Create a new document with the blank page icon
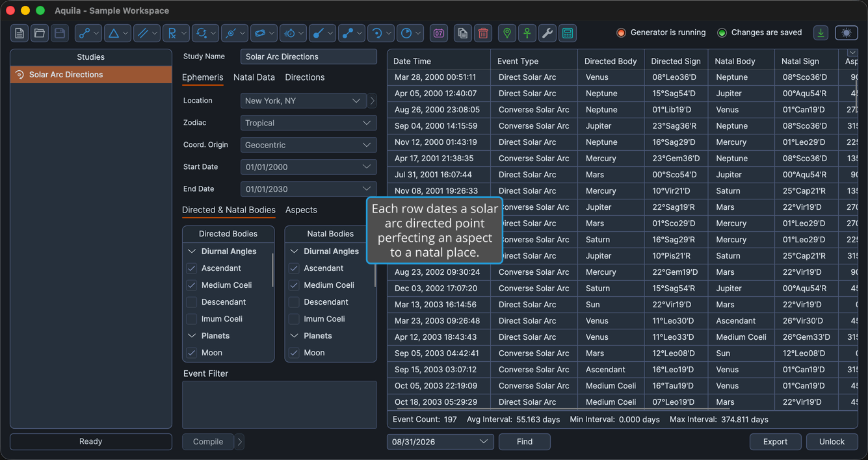868x460 pixels. click(x=20, y=33)
